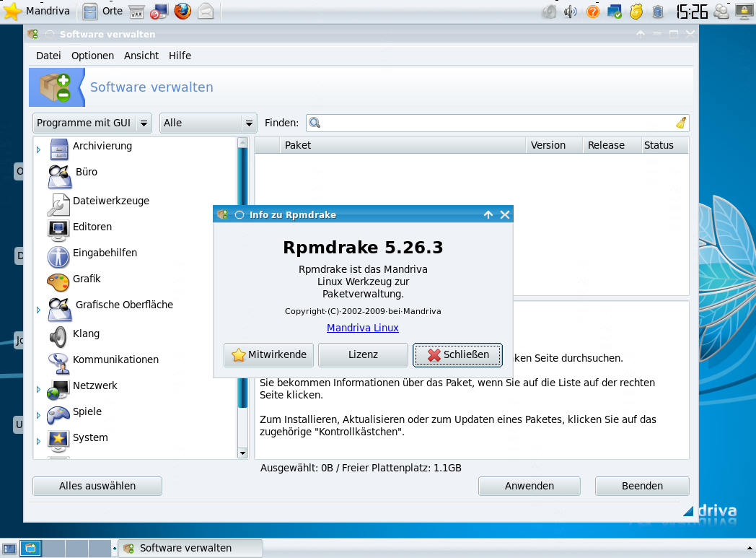Screen dimensions: 756x558
Task: Open the Hilfe menu
Action: [180, 56]
